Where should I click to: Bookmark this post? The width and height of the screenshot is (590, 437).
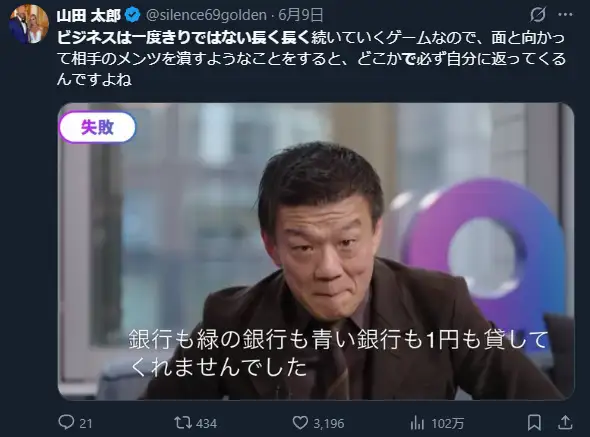coord(534,423)
